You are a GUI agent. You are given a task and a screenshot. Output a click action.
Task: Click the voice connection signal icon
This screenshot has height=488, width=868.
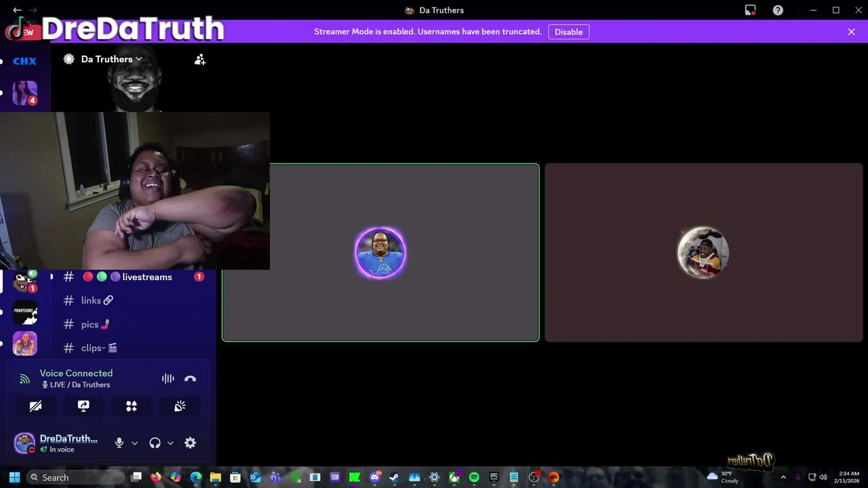[x=24, y=379]
